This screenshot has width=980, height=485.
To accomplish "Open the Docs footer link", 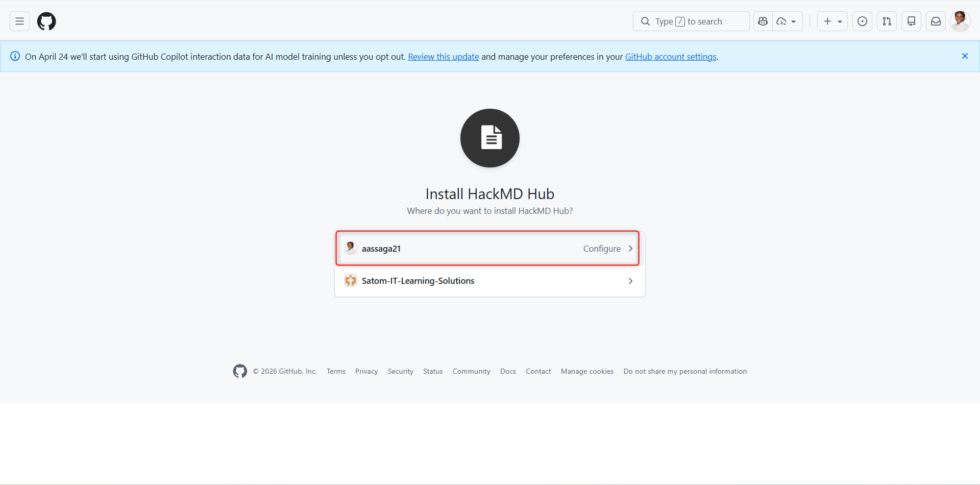I will pyautogui.click(x=508, y=371).
